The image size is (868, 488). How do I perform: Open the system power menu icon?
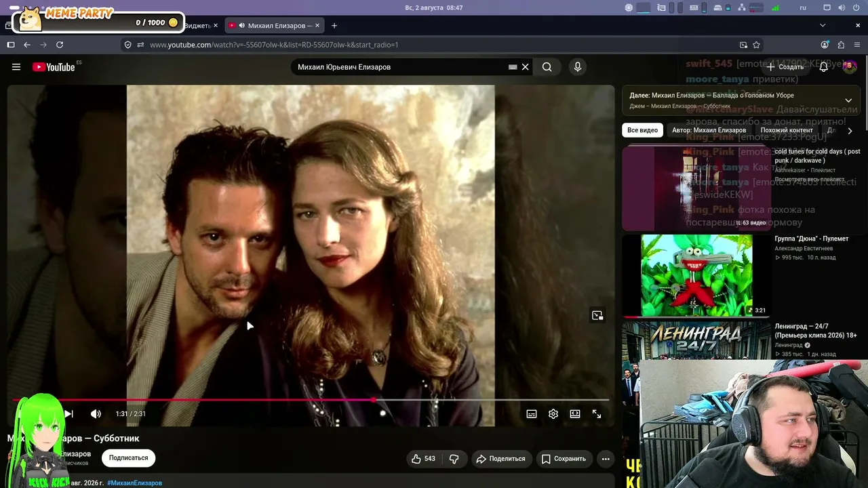click(856, 7)
